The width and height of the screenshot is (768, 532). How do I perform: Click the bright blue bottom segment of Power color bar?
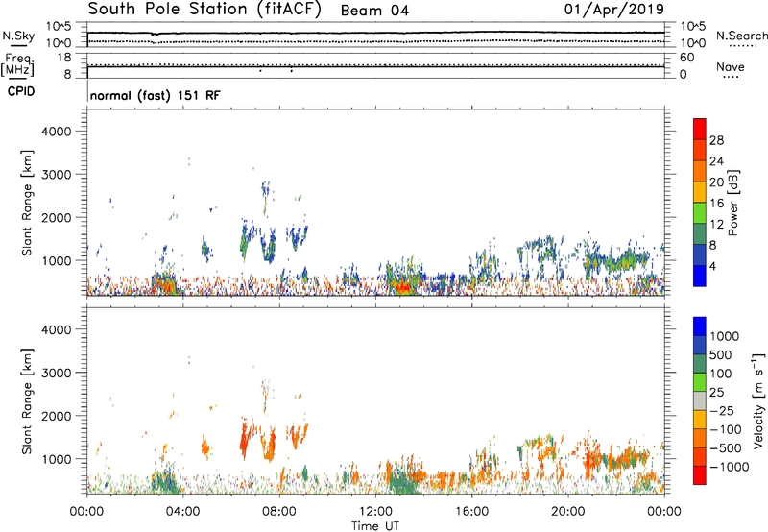pyautogui.click(x=700, y=276)
